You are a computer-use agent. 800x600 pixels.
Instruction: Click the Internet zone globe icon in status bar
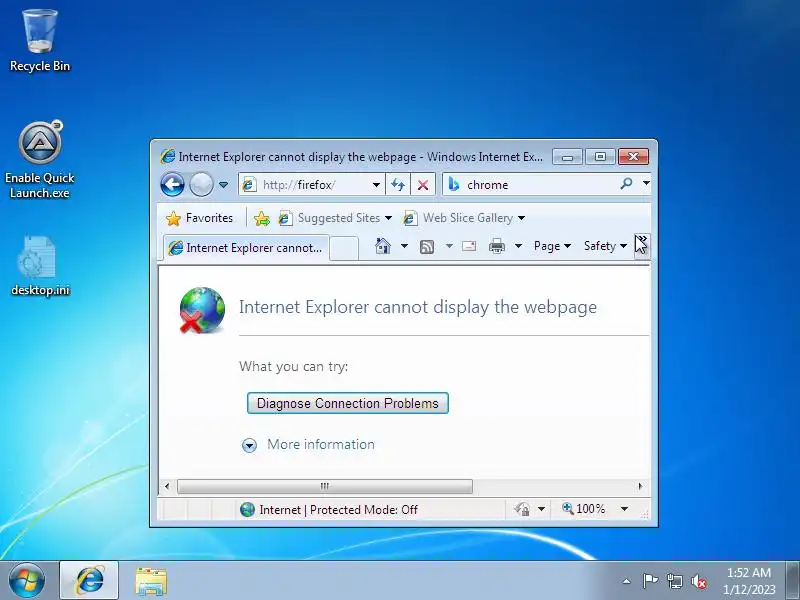click(247, 509)
